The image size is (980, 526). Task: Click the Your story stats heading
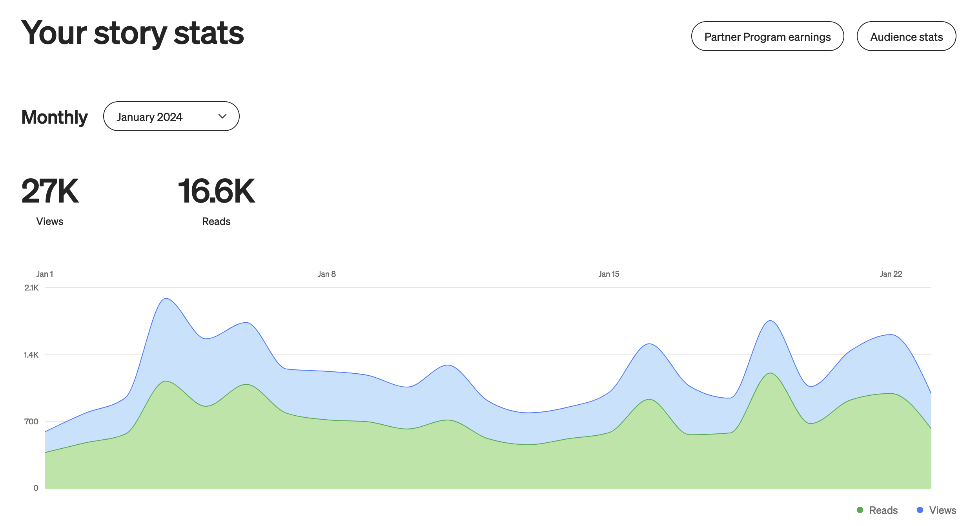133,33
